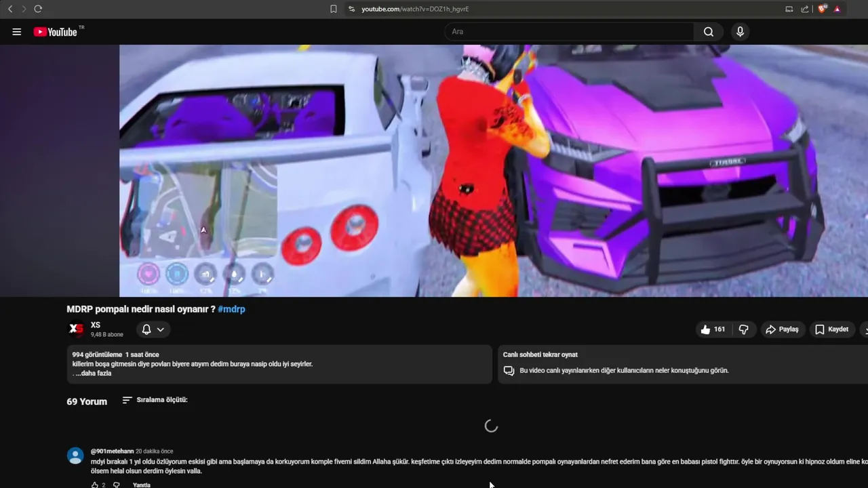Click the 9,48 B abone subscriber count
The image size is (868, 488).
pyautogui.click(x=107, y=335)
